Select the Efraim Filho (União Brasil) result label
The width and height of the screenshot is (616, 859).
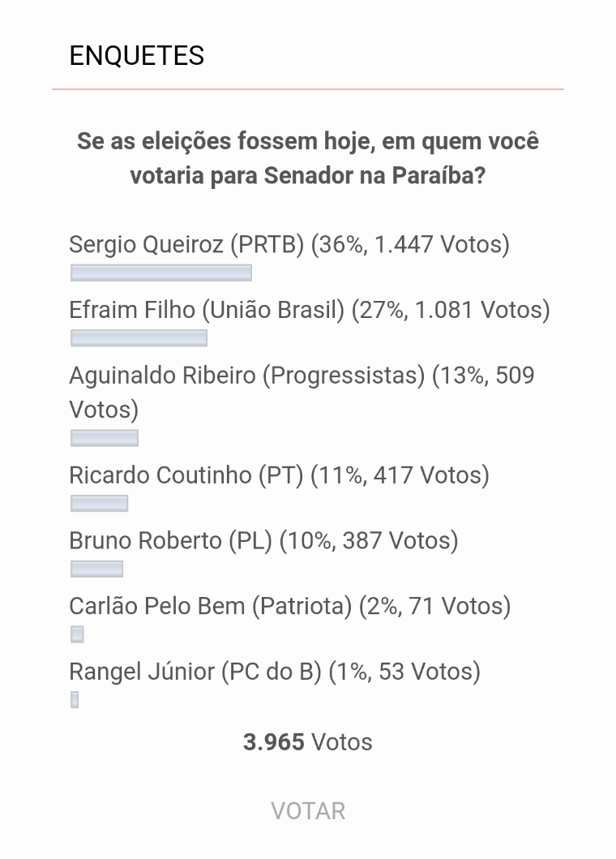(x=310, y=311)
